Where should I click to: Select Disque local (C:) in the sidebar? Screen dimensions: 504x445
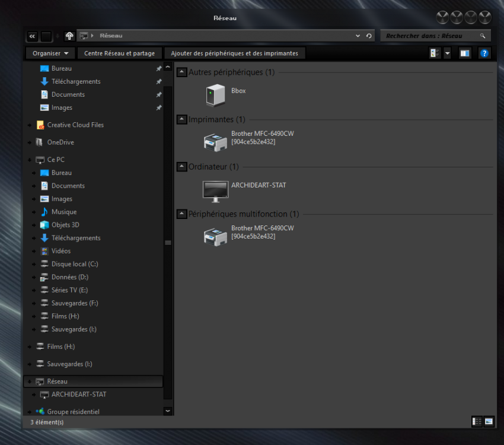[74, 264]
